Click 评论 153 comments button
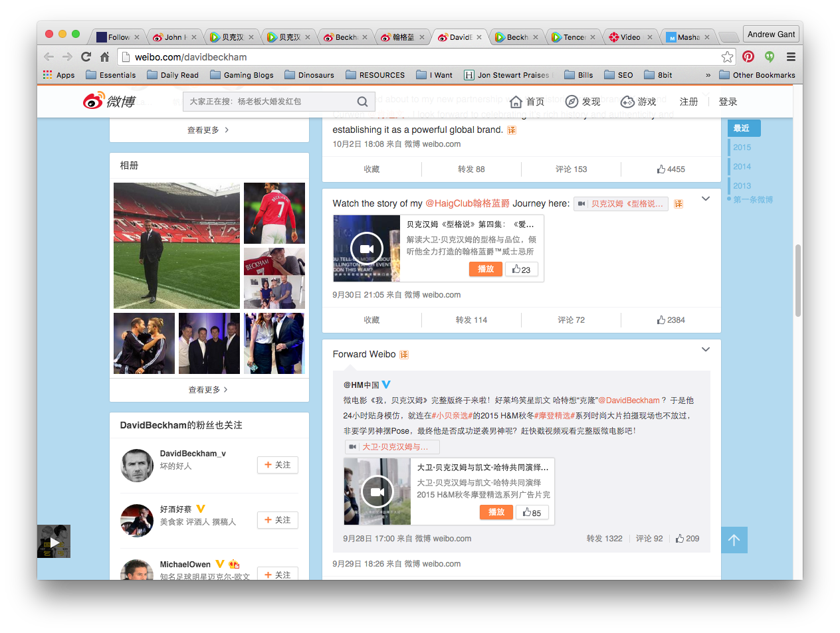 tap(571, 169)
